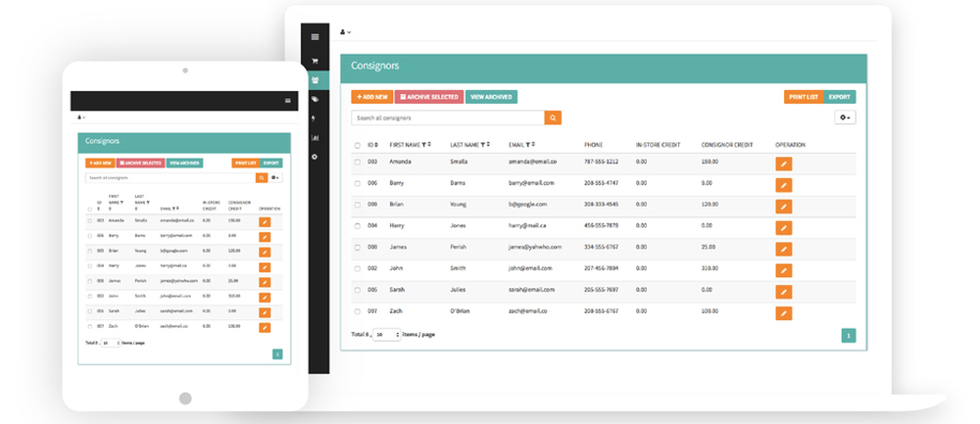Viewport: 980px width, 424px height.
Task: Click phone number '207-456-7894' on laptop
Action: coord(602,268)
